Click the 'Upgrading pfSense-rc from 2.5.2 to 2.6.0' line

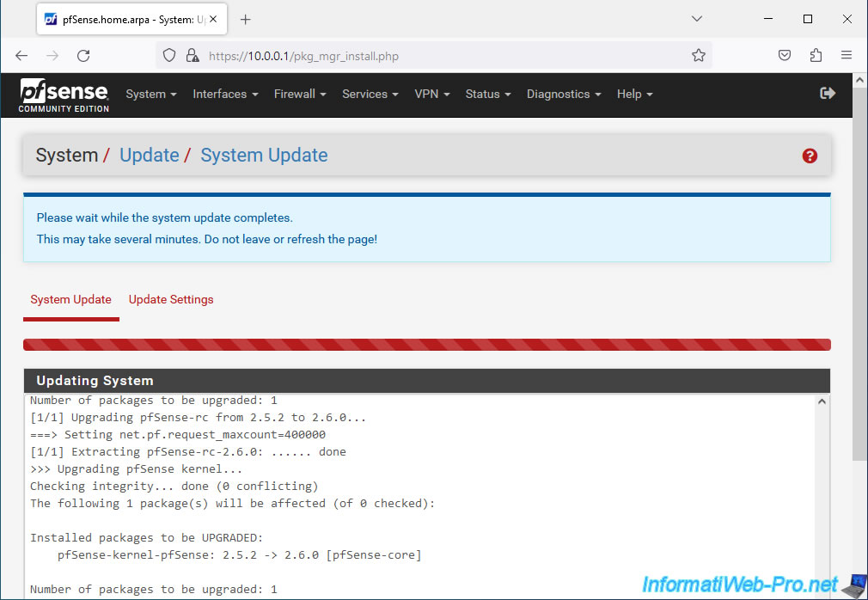[199, 418]
